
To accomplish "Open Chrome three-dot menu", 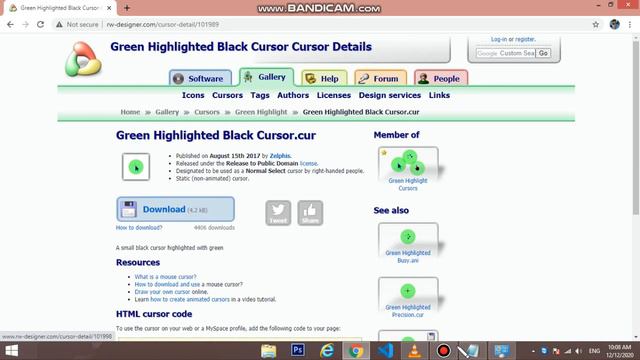I will [630, 24].
